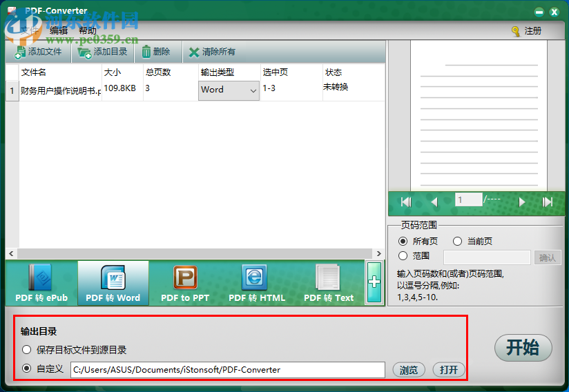This screenshot has width=569, height=392.
Task: Select the Range radio button
Action: tap(403, 256)
